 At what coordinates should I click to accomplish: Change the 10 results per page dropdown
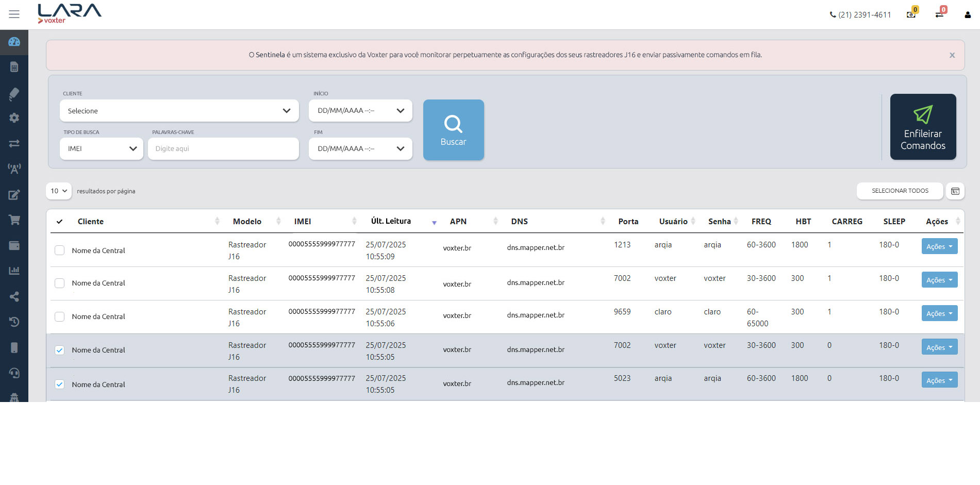pos(59,191)
